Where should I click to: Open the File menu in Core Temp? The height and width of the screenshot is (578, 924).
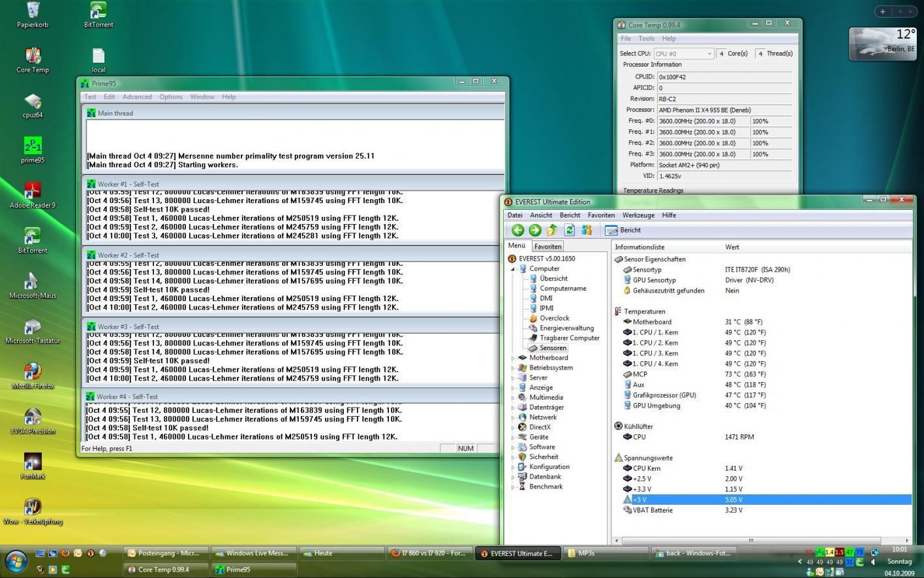point(626,39)
